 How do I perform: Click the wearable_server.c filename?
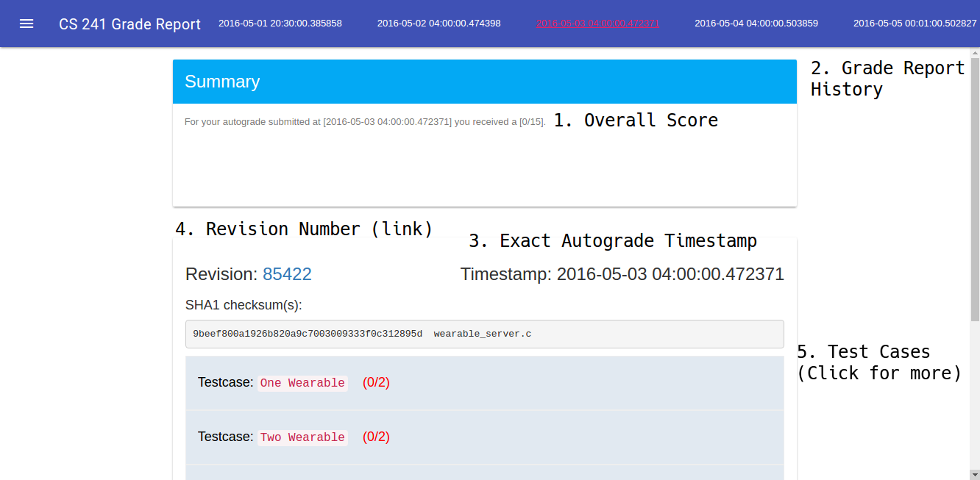[482, 334]
